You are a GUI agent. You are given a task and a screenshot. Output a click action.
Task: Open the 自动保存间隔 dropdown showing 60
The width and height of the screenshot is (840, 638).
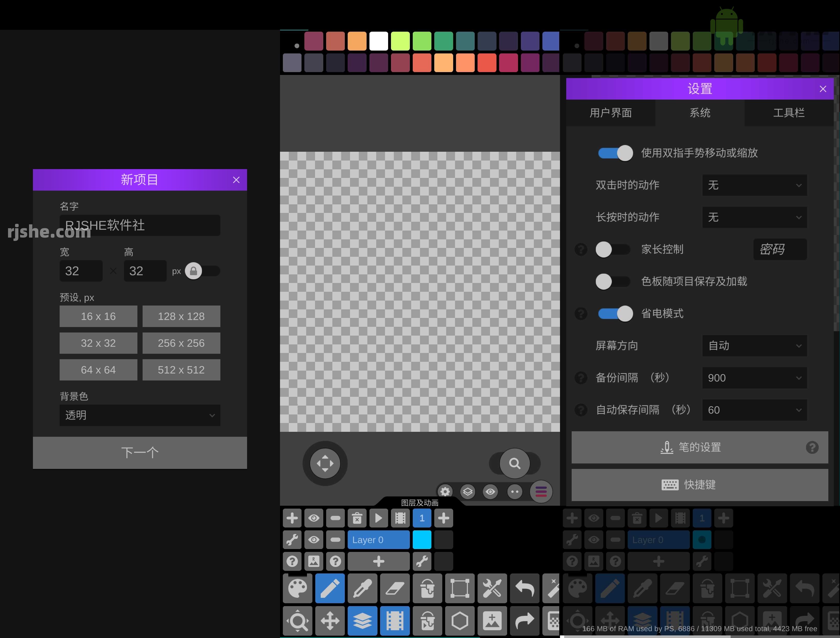point(754,410)
